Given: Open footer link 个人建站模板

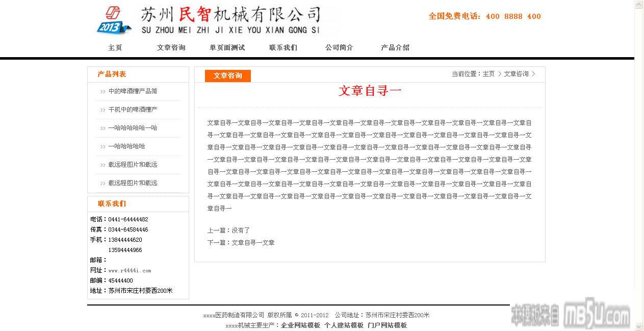Looking at the screenshot, I should 344,325.
